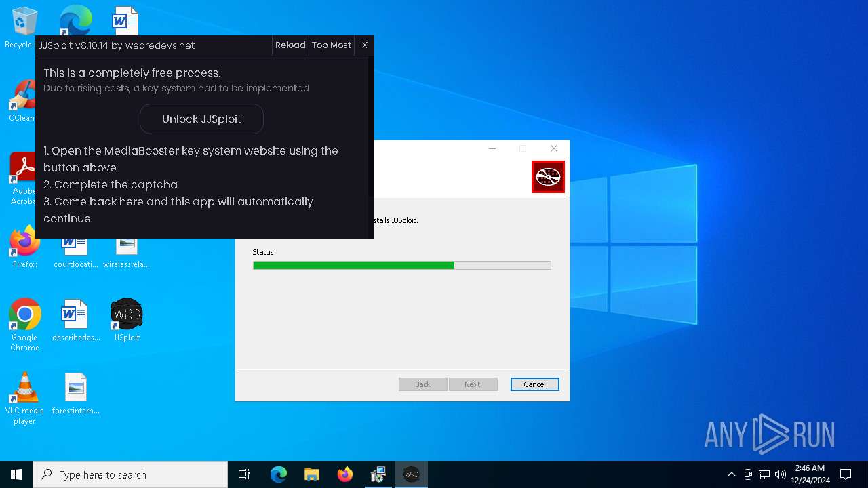Screen dimensions: 868x488
Task: Click 'This is a completely free process!' text
Action: (132, 73)
